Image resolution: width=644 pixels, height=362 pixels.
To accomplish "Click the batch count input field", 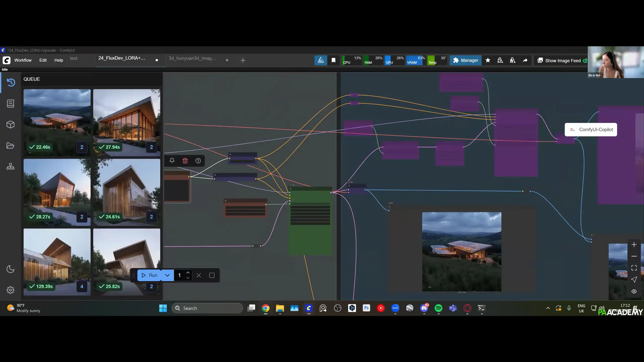I will (180, 275).
